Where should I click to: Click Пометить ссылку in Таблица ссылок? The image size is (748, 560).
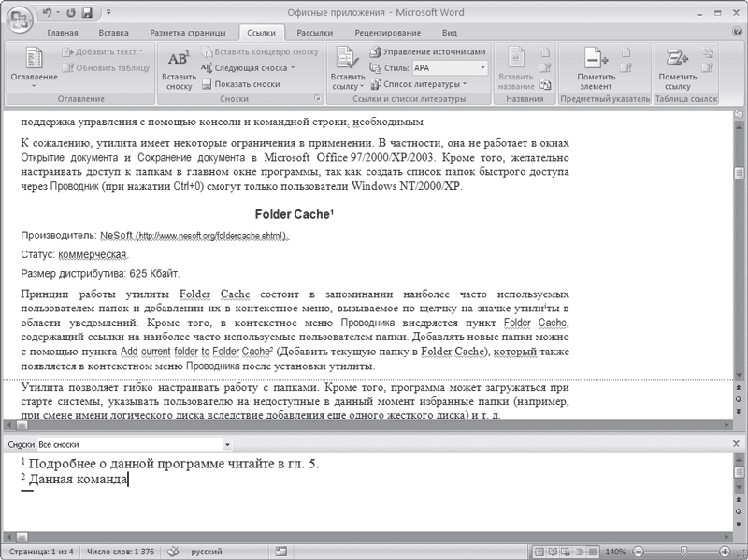[677, 69]
